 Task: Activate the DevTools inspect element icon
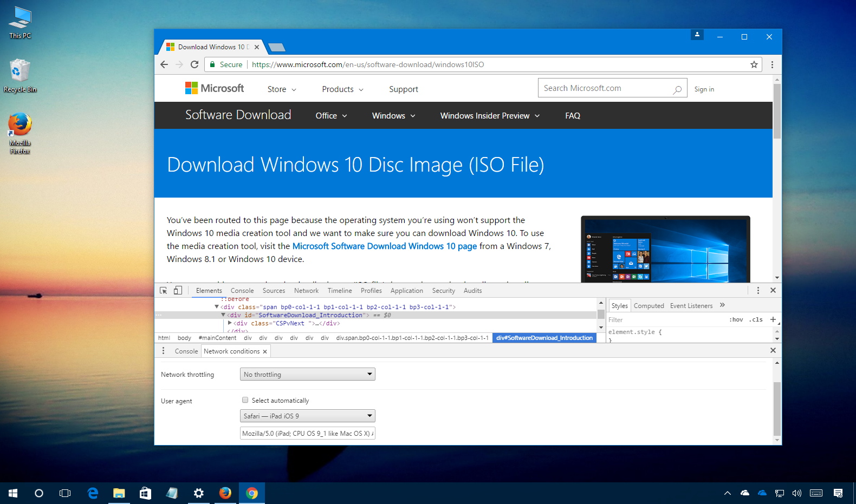tap(163, 291)
